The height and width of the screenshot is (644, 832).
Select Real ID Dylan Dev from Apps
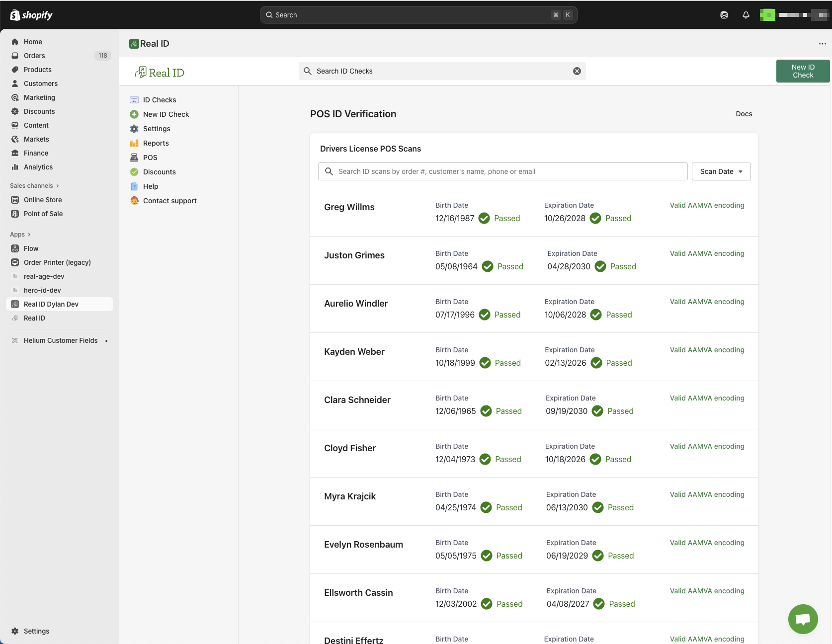tap(52, 304)
